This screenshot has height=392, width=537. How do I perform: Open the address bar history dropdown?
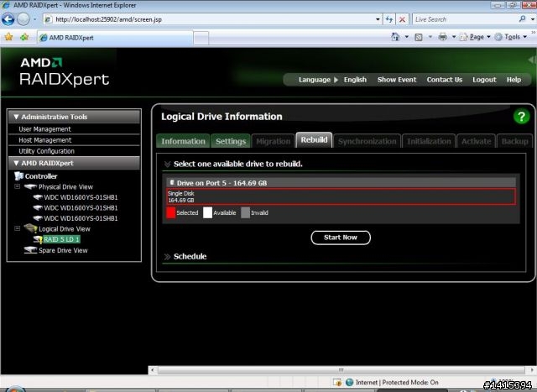(378, 19)
